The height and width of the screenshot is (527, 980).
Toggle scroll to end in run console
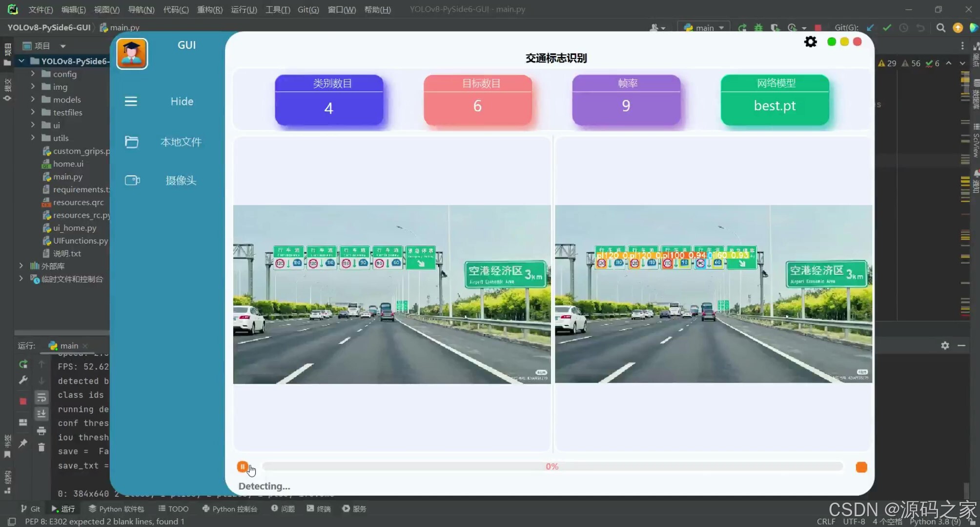[x=41, y=414]
